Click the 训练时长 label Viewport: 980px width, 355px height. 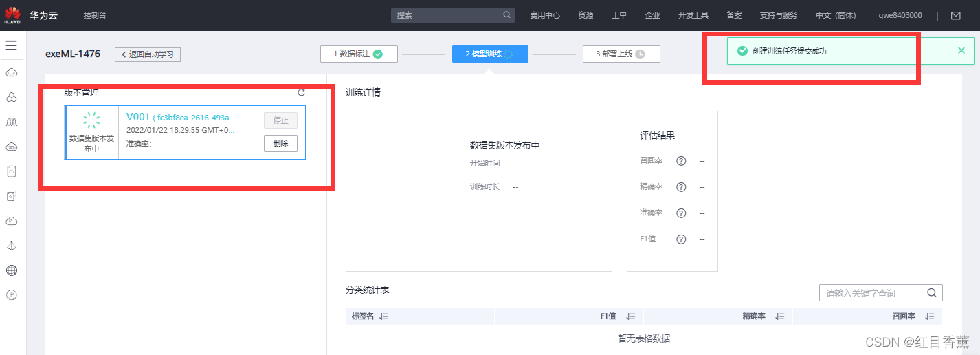[485, 186]
